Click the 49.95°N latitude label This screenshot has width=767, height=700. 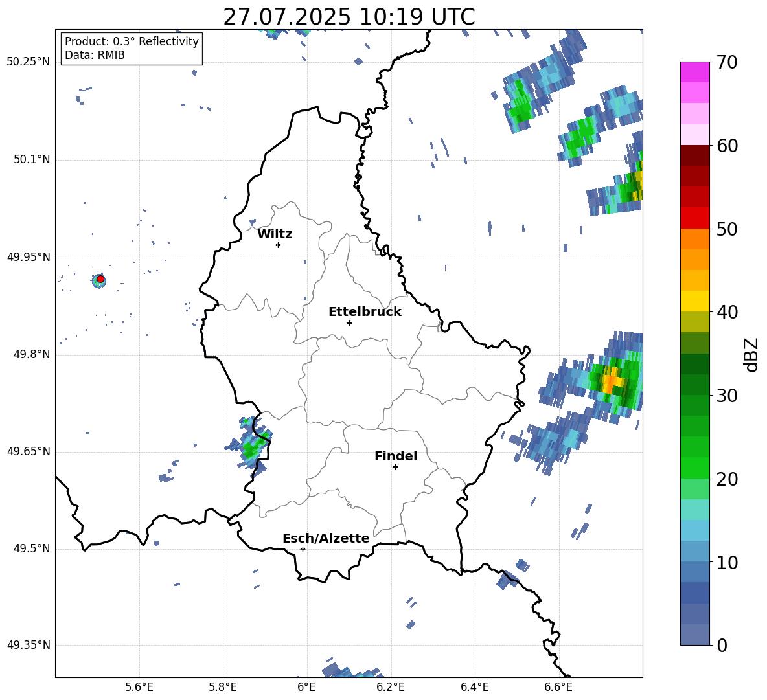click(29, 257)
